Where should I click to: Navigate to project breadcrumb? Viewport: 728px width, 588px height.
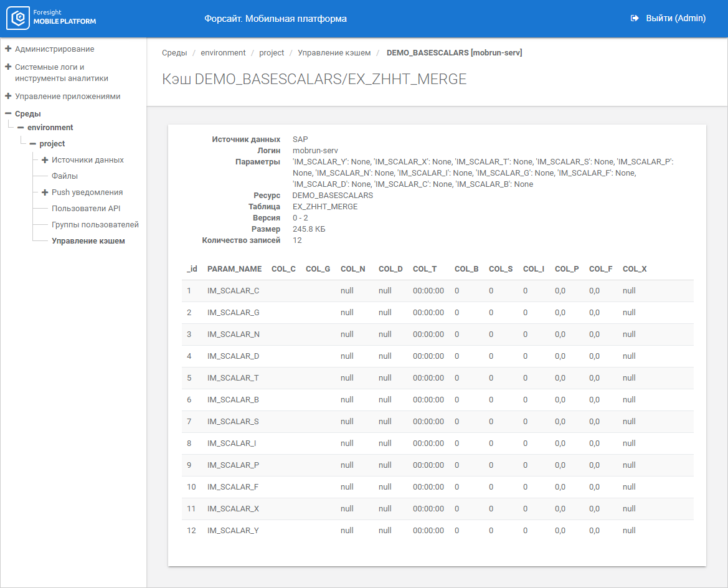(272, 53)
